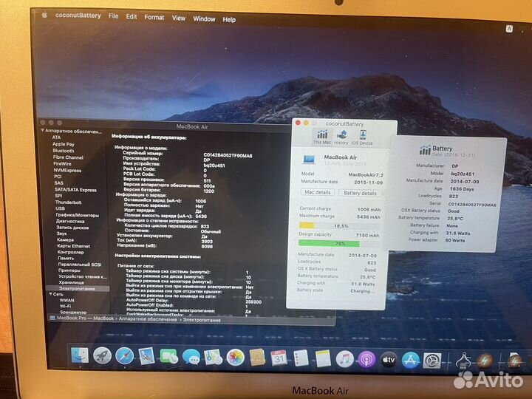Open the Apple menu logo
Screen dimensions: 532x399
pos(44,15)
